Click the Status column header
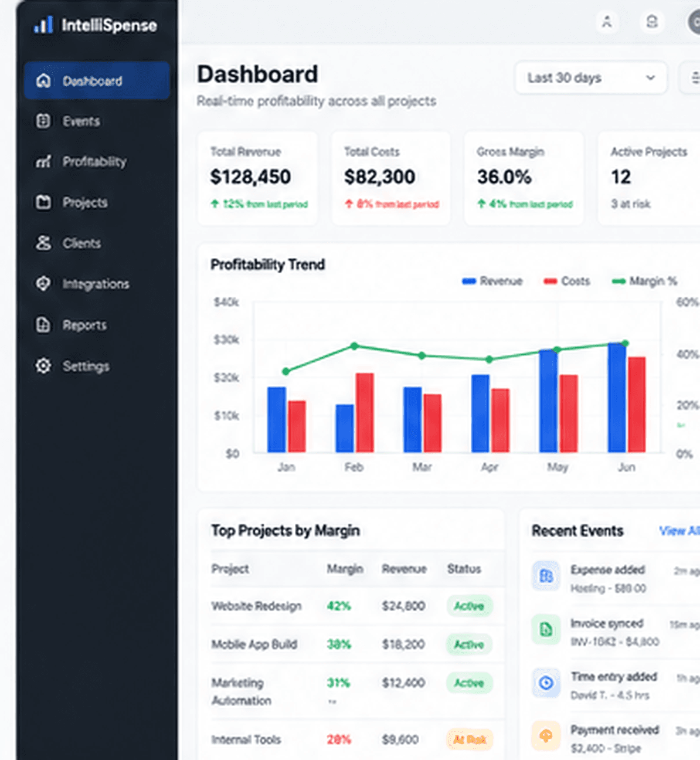 [464, 568]
